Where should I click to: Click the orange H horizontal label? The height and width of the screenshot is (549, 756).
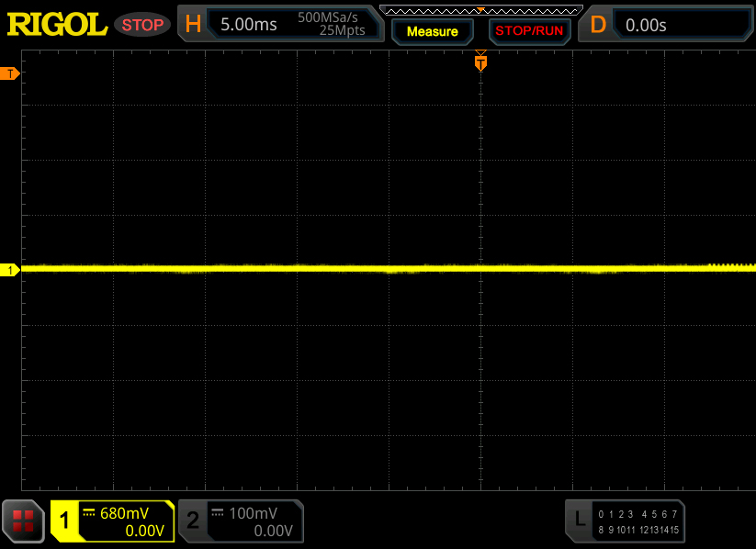[x=193, y=24]
